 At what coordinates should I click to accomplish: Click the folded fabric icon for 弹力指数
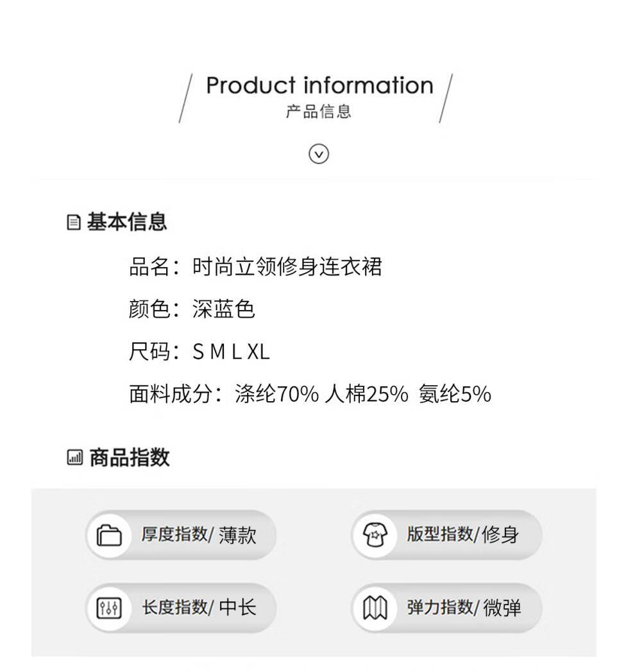tap(375, 608)
